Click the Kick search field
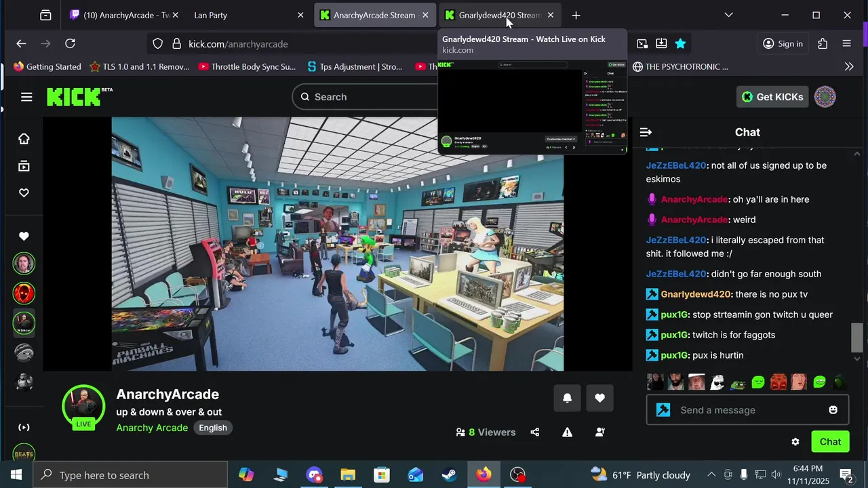The height and width of the screenshot is (488, 868). (366, 97)
